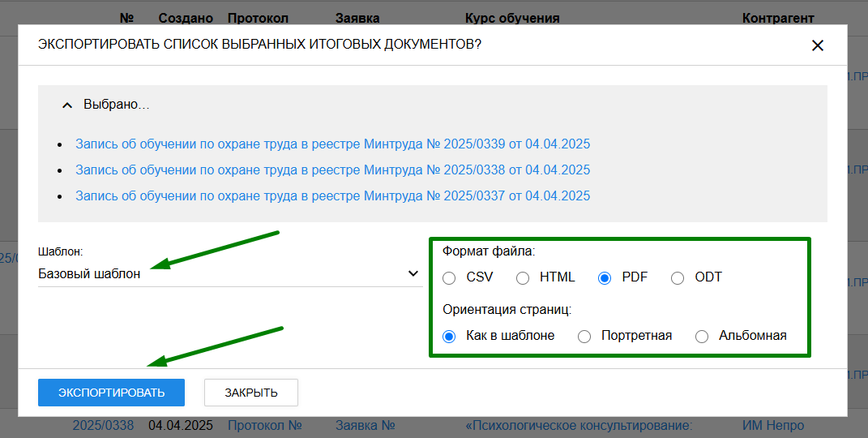
Task: Click the Курс обучения column header
Action: click(512, 19)
